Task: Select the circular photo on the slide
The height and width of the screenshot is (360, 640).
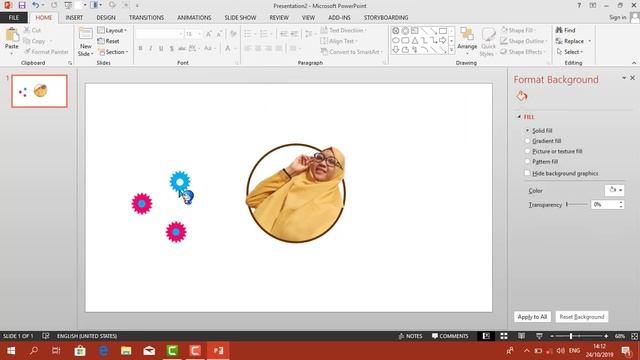Action: [x=296, y=193]
